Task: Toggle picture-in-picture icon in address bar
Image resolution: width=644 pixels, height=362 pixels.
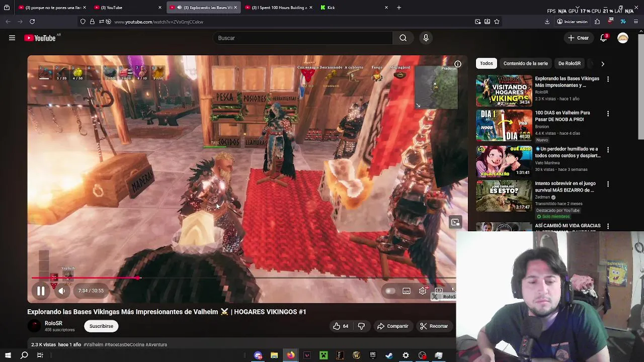Action: (477, 22)
